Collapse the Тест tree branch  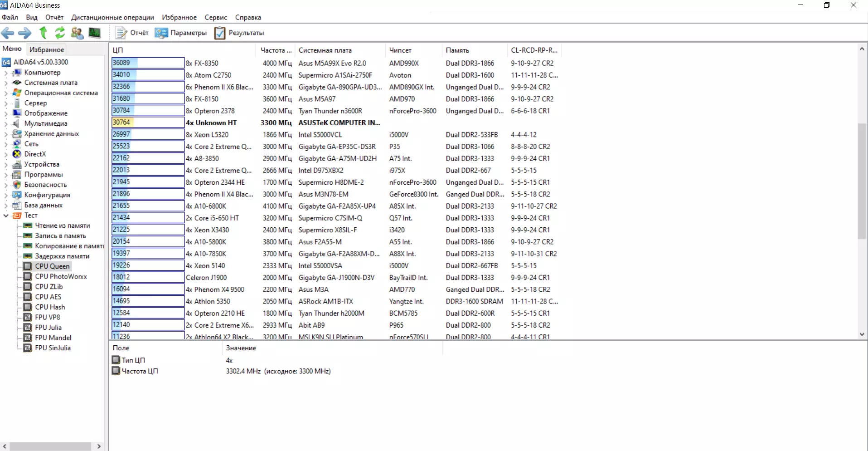tap(6, 215)
